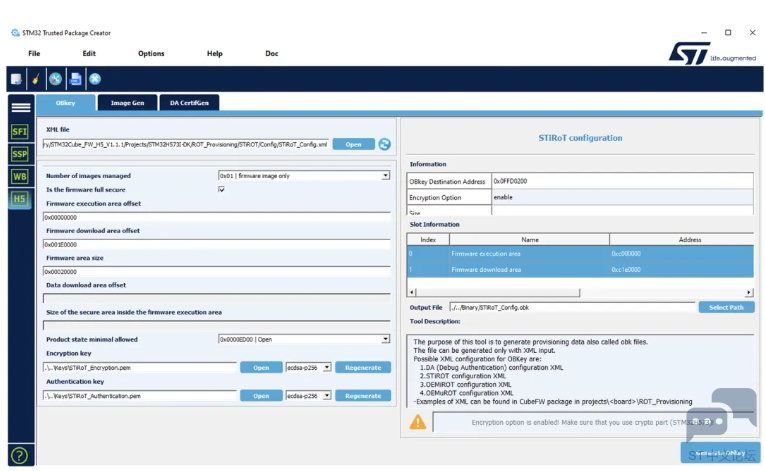This screenshot has height=471, width=765.
Task: Click the Encryption key path field
Action: pyautogui.click(x=140, y=368)
